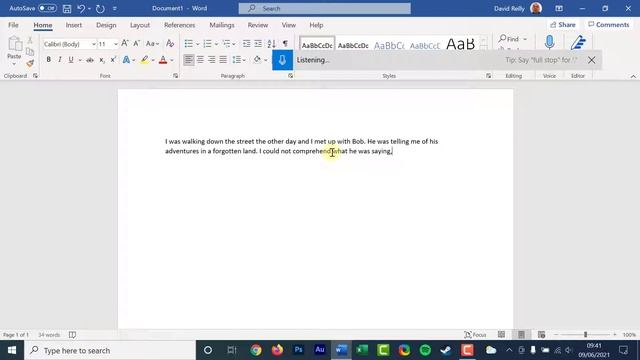Center align the text
Image resolution: width=640 pixels, height=360 pixels.
coord(200,60)
